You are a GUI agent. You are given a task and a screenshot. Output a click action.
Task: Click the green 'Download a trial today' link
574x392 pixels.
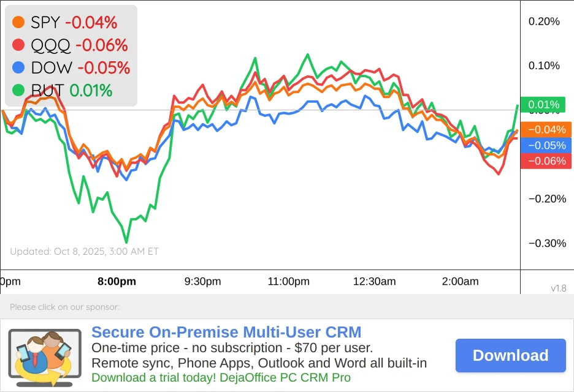[x=221, y=377]
